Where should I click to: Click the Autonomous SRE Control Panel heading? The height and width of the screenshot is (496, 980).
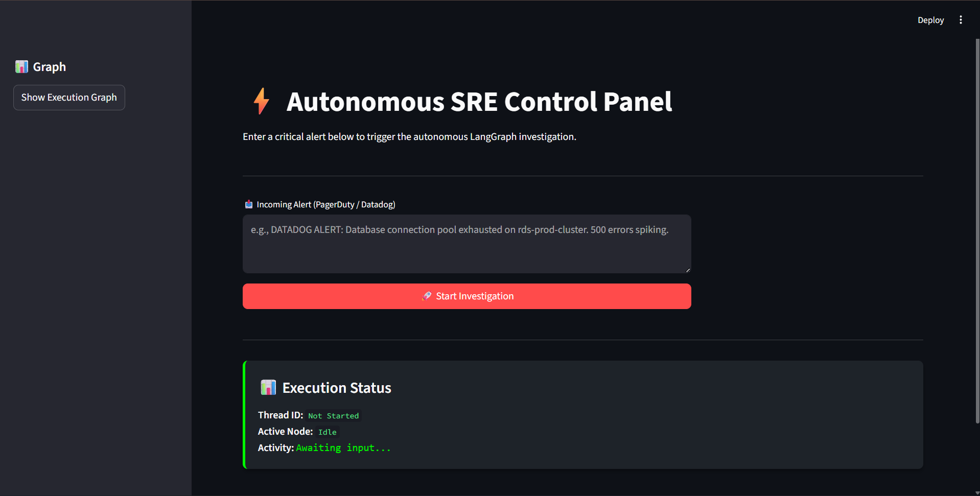pyautogui.click(x=479, y=102)
